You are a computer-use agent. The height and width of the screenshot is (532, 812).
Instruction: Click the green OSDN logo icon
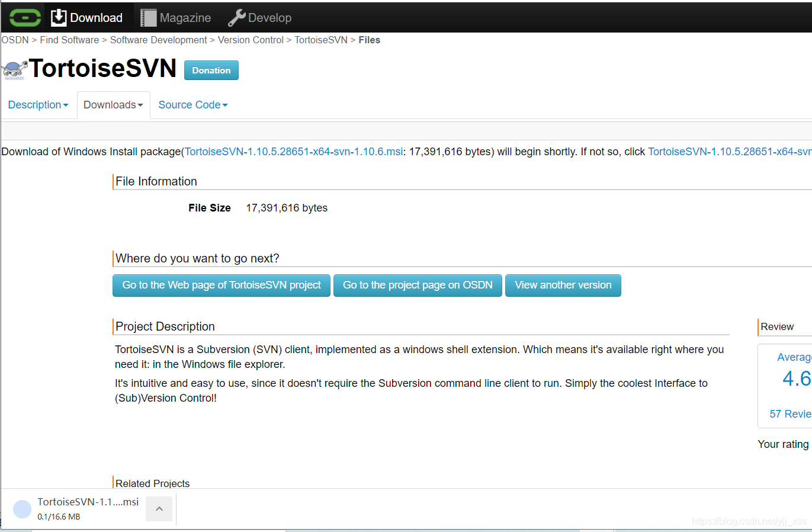[25, 18]
